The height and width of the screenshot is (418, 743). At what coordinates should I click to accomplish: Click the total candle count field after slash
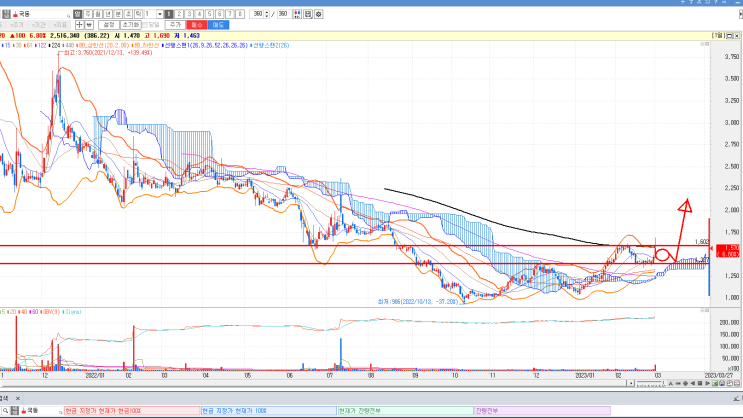pyautogui.click(x=283, y=14)
